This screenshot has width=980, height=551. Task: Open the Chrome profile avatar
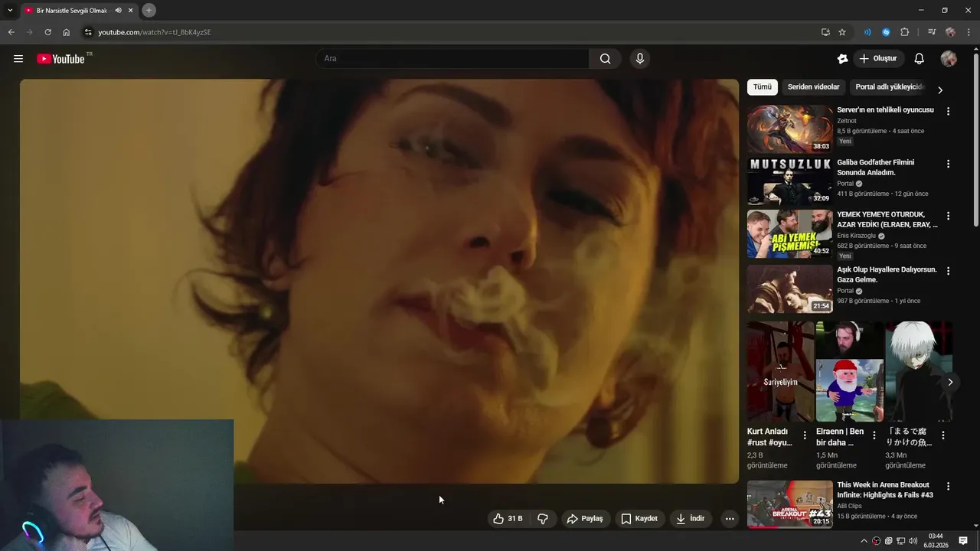[x=950, y=32]
